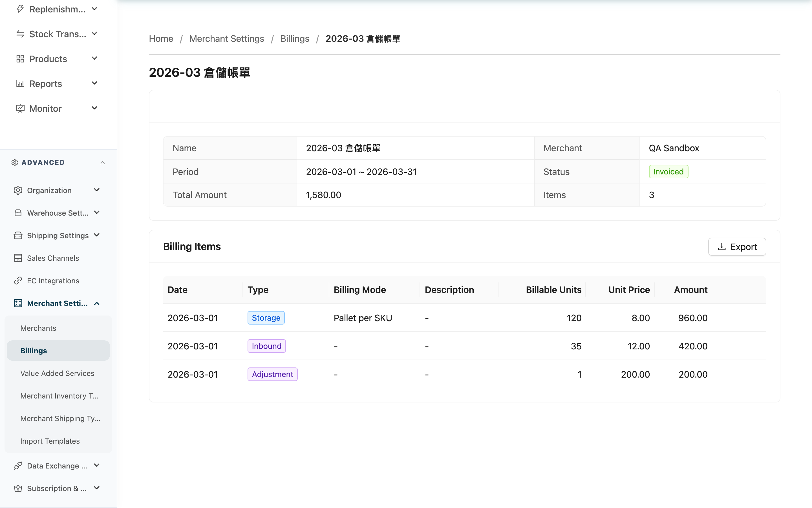
Task: Collapse the Advanced section arrow
Action: (103, 163)
